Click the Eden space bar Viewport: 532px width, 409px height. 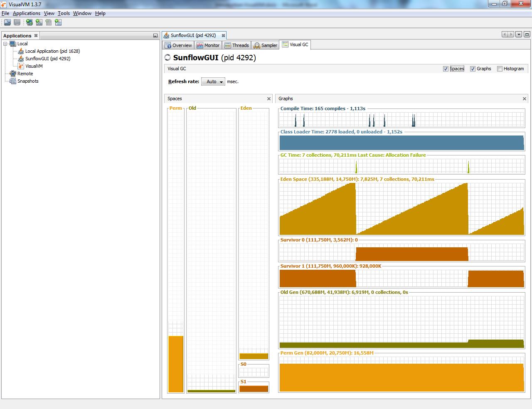[254, 235]
